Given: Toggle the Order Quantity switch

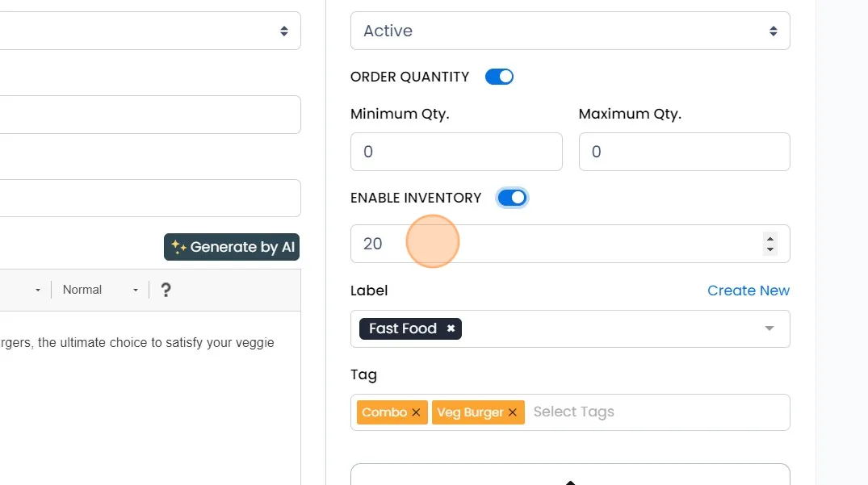Looking at the screenshot, I should pos(499,77).
